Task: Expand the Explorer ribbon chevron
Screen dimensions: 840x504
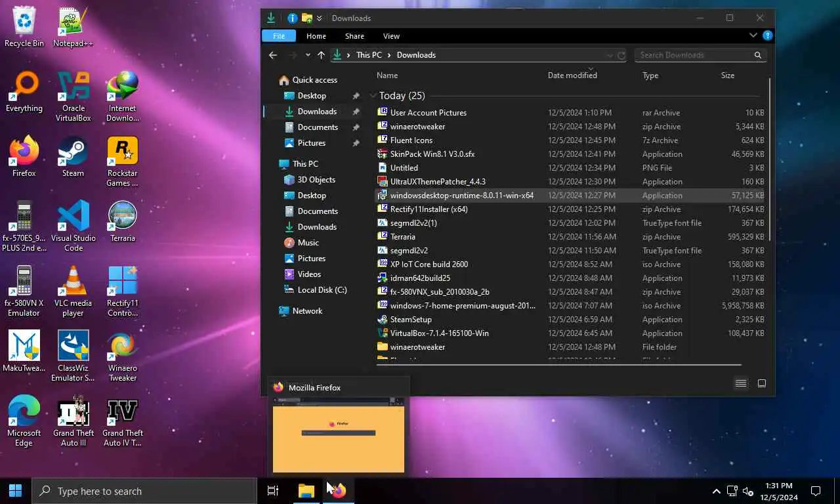Action: pos(753,35)
